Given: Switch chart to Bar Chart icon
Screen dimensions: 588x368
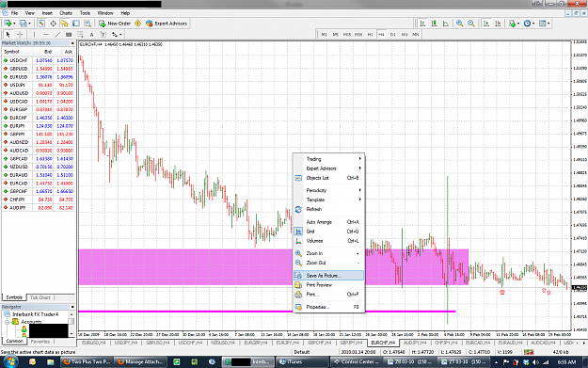Looking at the screenshot, I should [422, 24].
